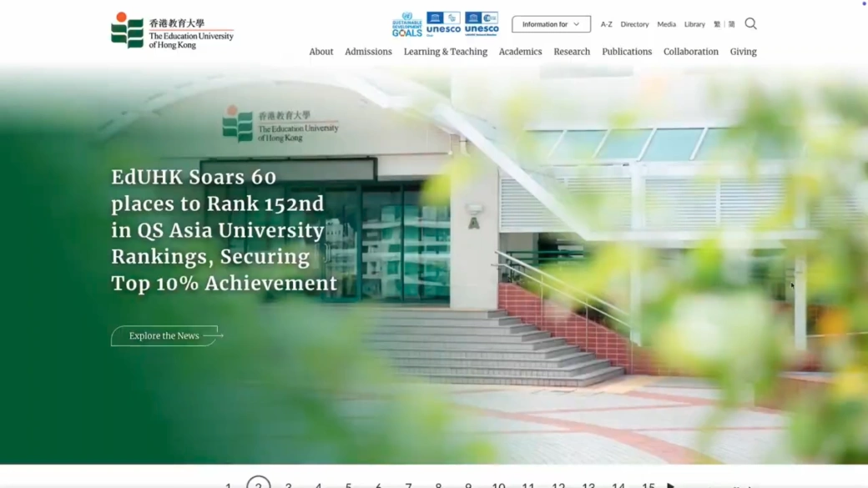Click the EdUHK logo in the header
Image resolution: width=868 pixels, height=488 pixels.
pyautogui.click(x=172, y=30)
